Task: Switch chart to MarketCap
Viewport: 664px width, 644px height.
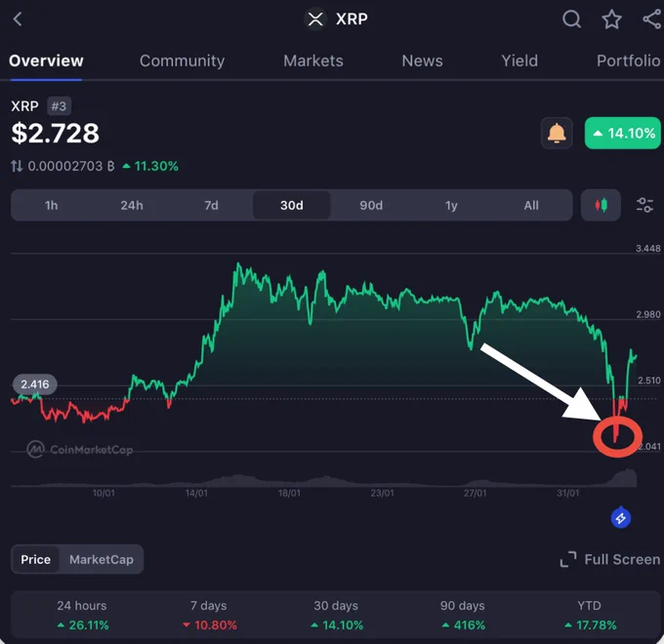Action: tap(102, 559)
